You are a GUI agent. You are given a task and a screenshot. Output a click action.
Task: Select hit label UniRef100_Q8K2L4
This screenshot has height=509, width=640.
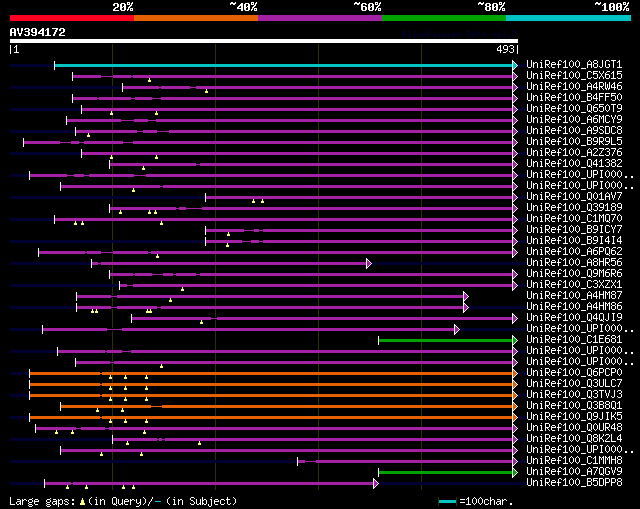point(574,439)
